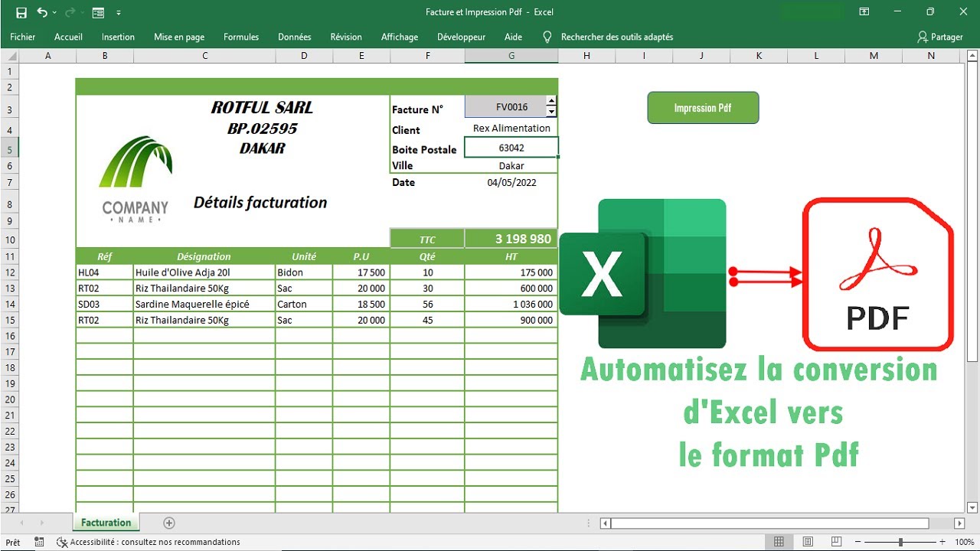Viewport: 980px width, 551px height.
Task: Open Ribbon Display Options icon
Action: point(864,11)
